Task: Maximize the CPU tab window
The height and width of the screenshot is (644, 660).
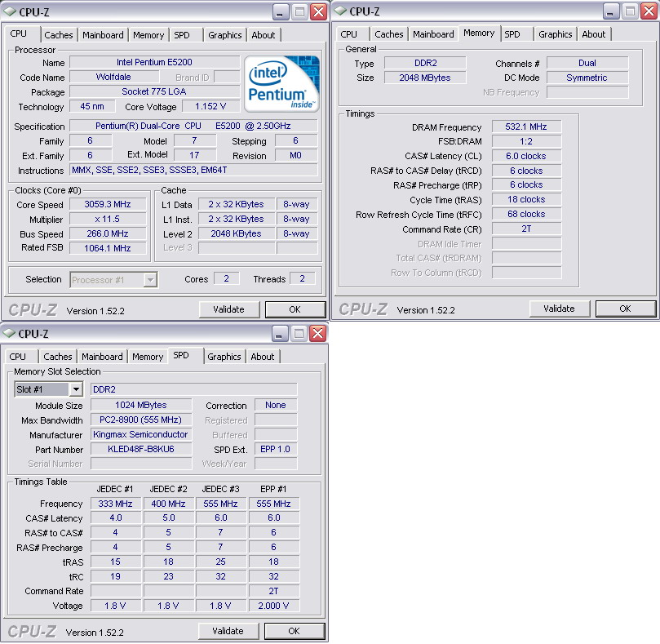Action: pyautogui.click(x=299, y=11)
